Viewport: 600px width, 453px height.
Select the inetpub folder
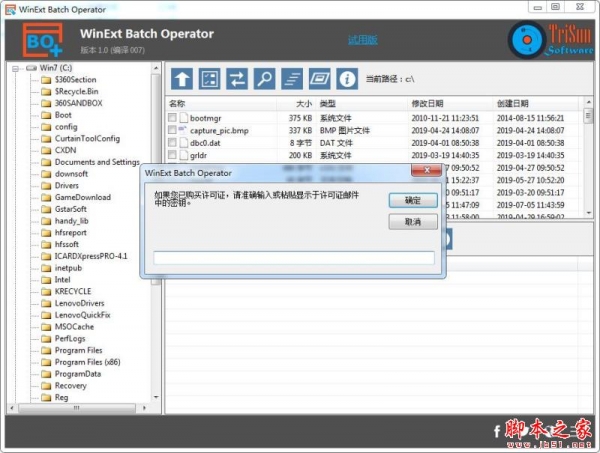tap(68, 268)
